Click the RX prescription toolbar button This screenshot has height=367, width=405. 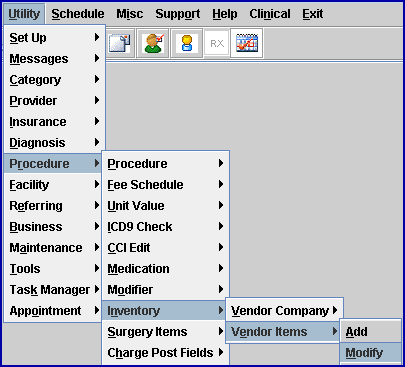pyautogui.click(x=217, y=43)
